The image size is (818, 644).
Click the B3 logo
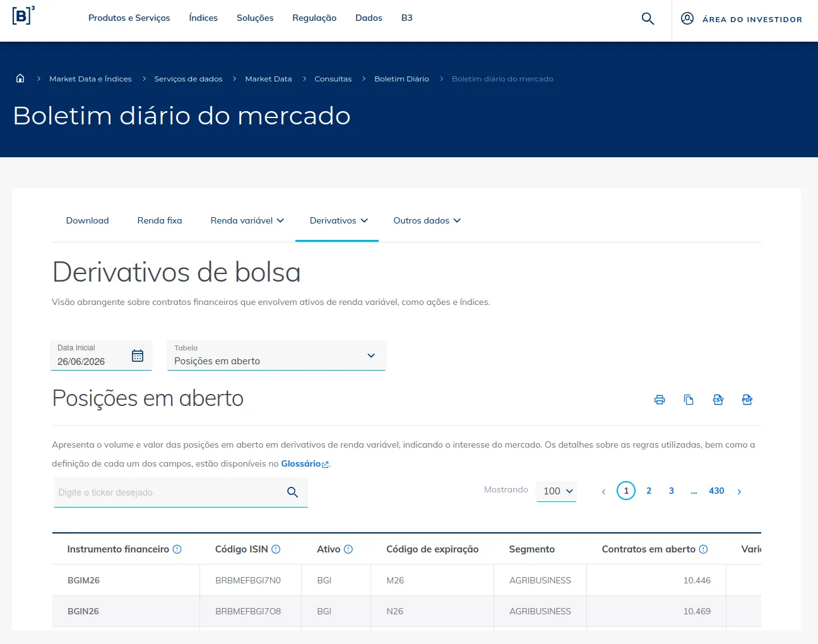pos(23,15)
